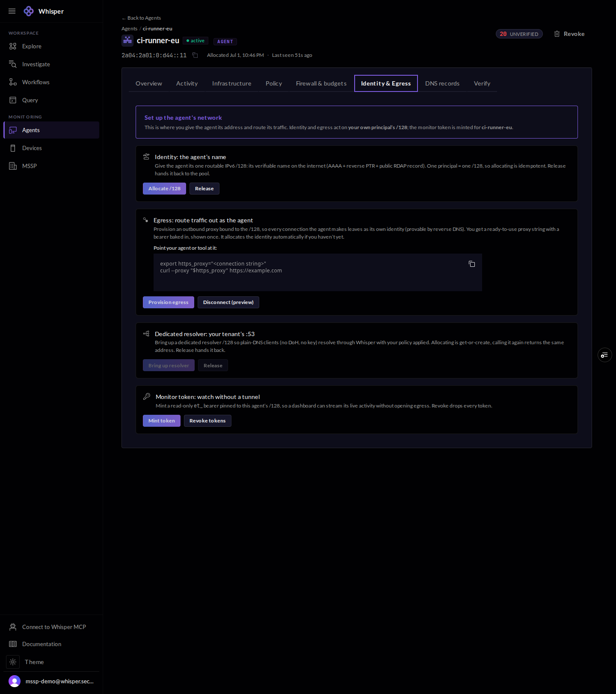This screenshot has height=694, width=616.
Task: Click the Revoke trash icon
Action: (557, 34)
